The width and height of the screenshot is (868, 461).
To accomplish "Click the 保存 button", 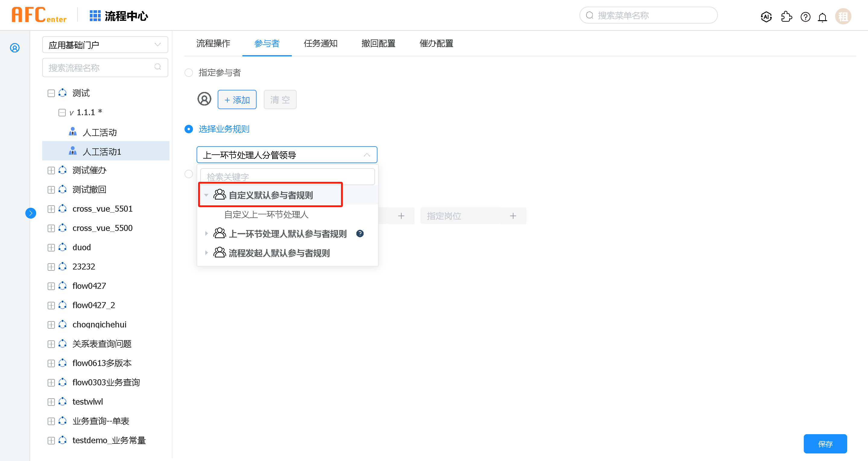I will click(825, 444).
